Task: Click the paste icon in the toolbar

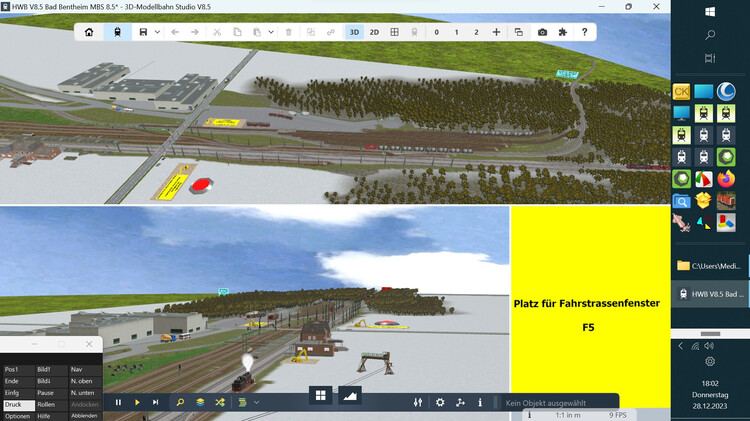Action: coord(257,32)
